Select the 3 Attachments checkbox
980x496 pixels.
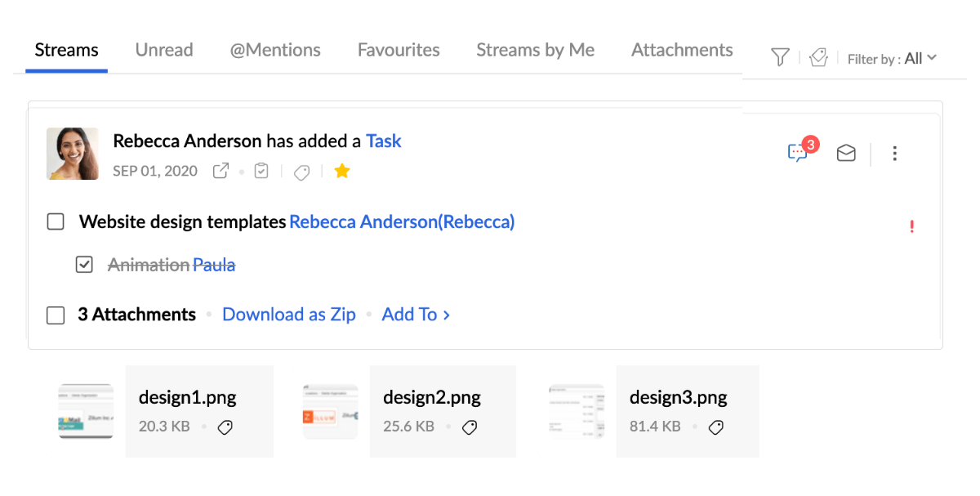point(56,315)
